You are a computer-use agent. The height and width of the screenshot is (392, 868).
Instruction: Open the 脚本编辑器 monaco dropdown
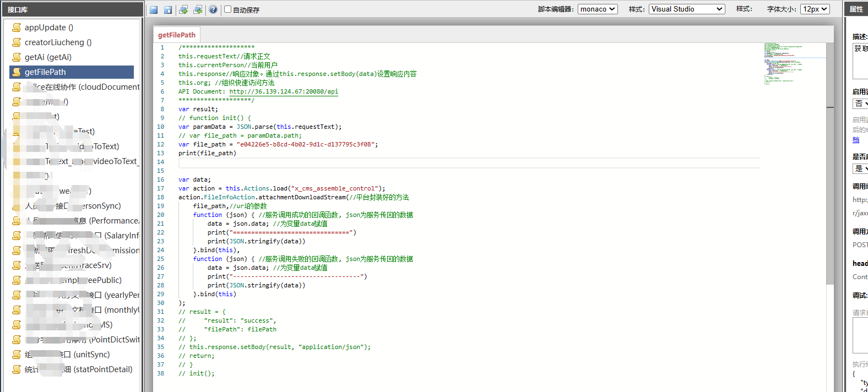[598, 9]
